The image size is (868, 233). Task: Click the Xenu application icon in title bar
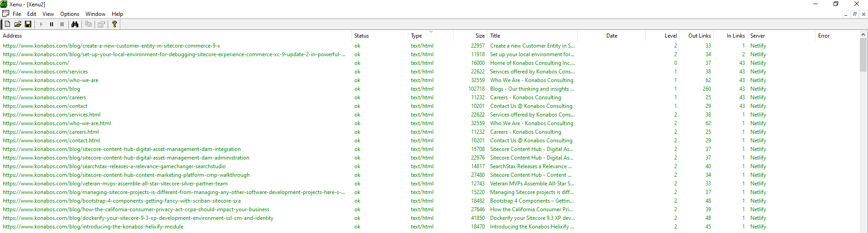tap(4, 4)
